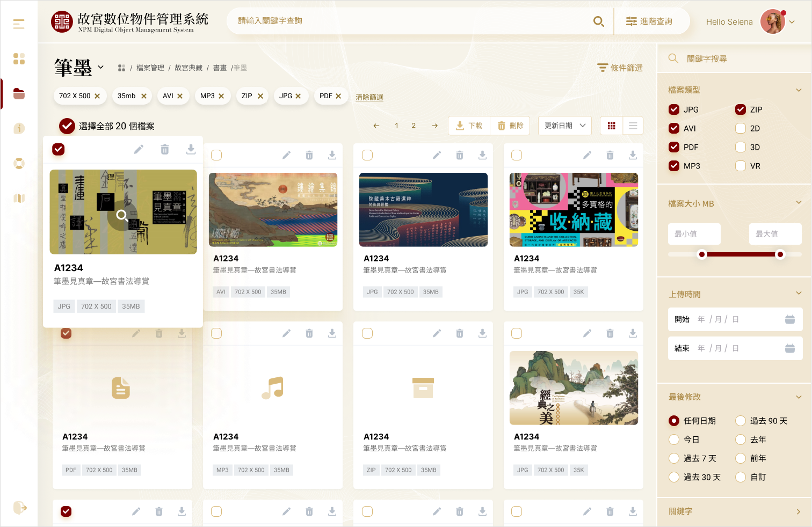812x527 pixels.
Task: Click the maximum file size slider handle
Action: (x=780, y=254)
